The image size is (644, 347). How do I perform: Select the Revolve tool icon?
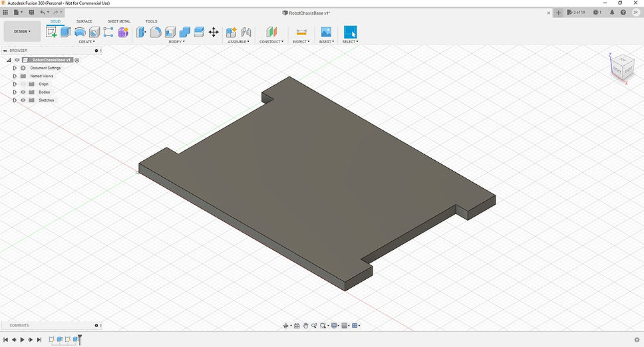click(80, 32)
